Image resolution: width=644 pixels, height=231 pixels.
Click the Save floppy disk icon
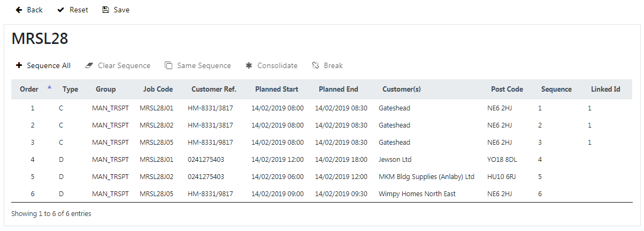[105, 10]
